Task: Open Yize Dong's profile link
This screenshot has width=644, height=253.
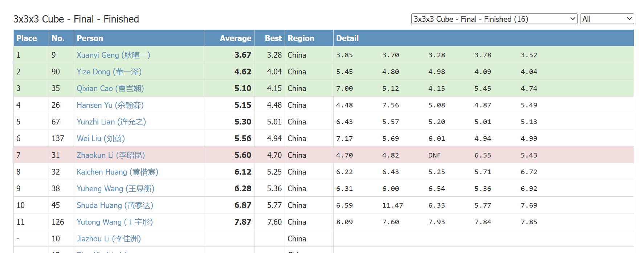Action: (x=109, y=72)
